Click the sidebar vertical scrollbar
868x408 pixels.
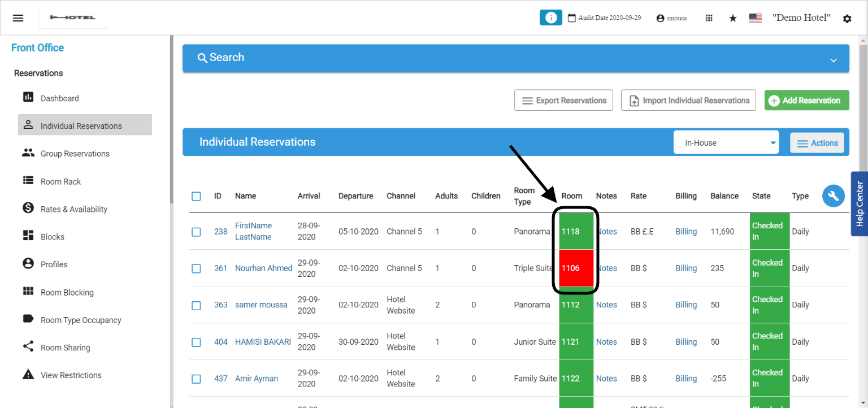(x=172, y=119)
